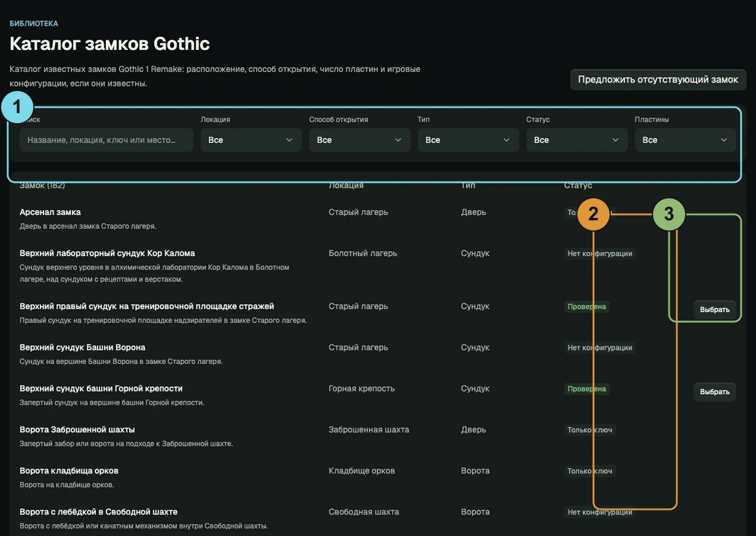Viewport: 756px width, 536px height.
Task: Click Ворота type in Кладбище орков row
Action: click(476, 470)
